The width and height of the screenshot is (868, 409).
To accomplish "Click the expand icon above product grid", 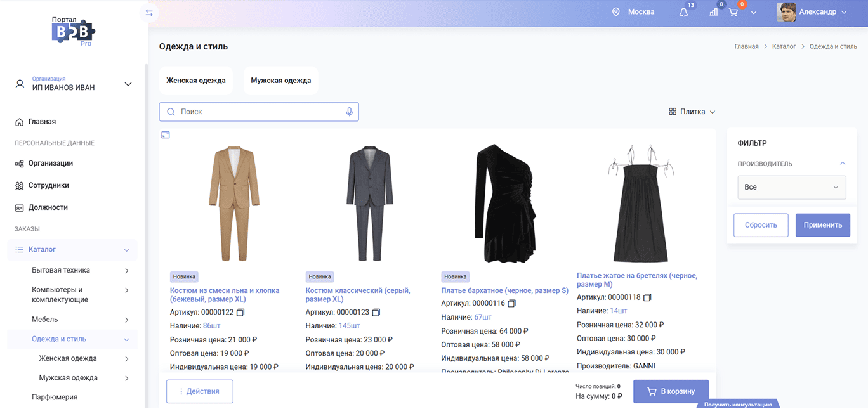I will pyautogui.click(x=166, y=134).
